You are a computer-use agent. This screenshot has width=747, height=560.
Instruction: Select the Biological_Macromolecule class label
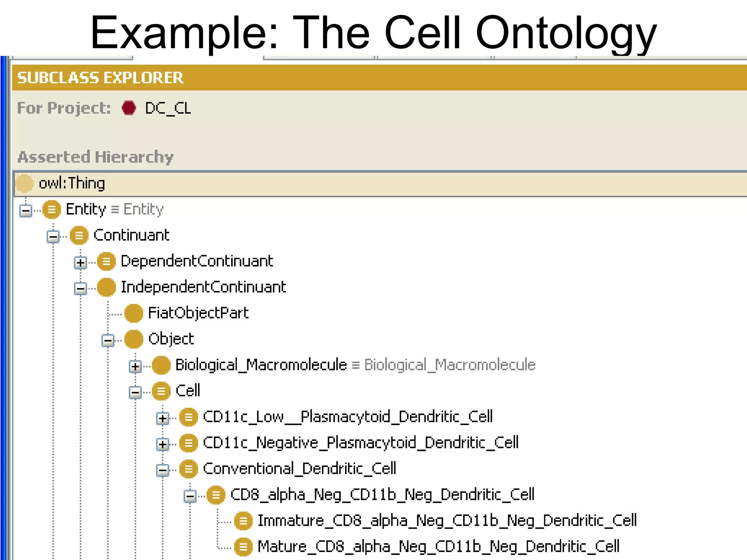point(261,365)
